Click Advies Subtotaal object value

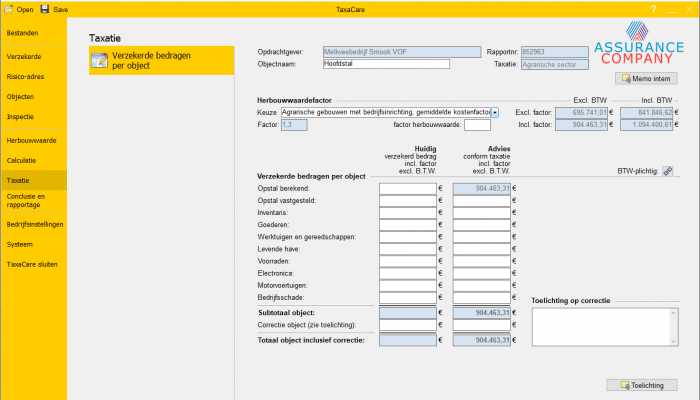481,313
